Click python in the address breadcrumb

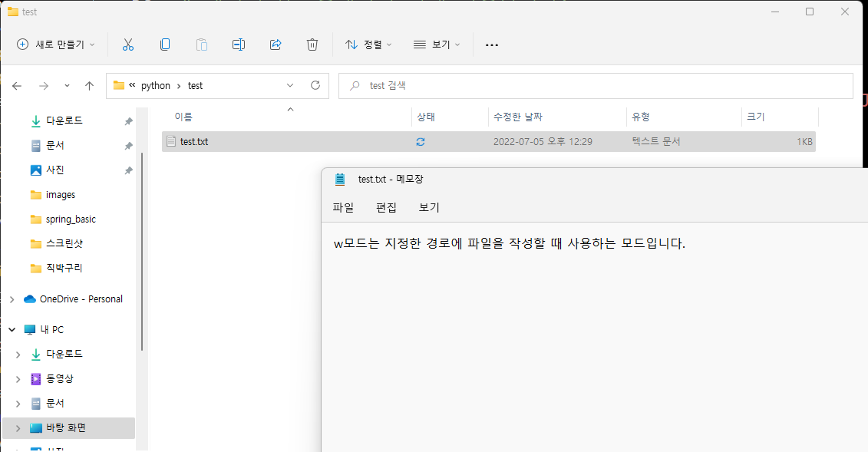(156, 86)
